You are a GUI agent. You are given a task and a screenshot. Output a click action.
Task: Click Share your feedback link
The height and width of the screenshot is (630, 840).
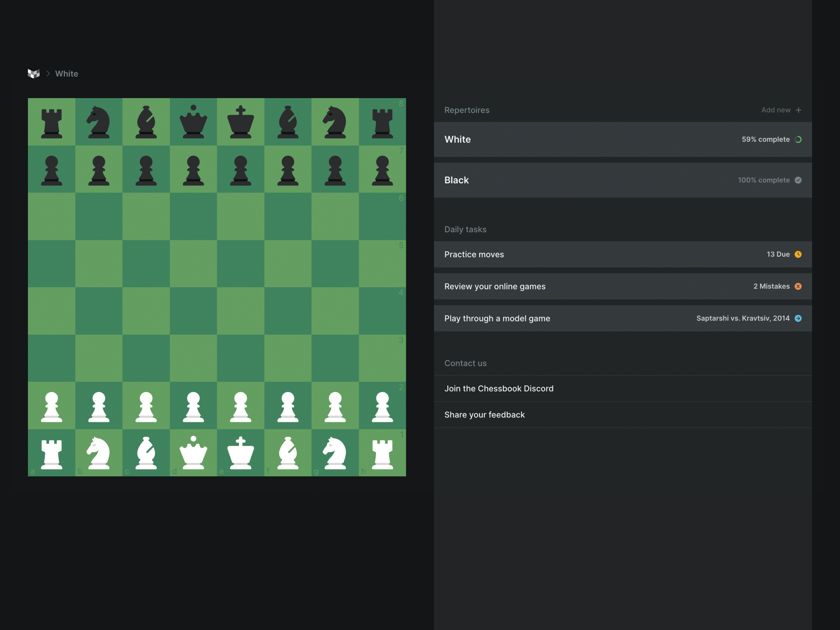[485, 415]
